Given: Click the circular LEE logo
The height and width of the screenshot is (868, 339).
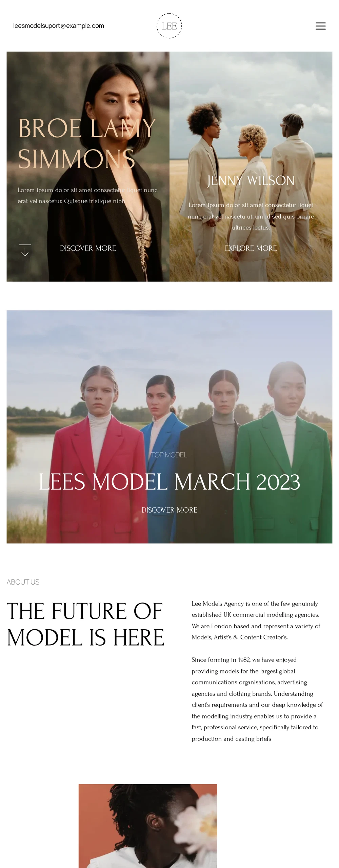Looking at the screenshot, I should (169, 26).
